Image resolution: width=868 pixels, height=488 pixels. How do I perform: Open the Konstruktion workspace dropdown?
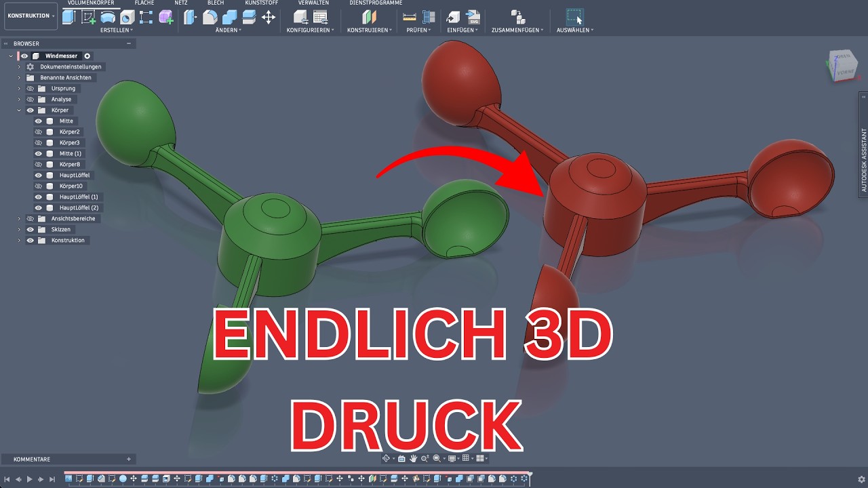click(x=31, y=16)
